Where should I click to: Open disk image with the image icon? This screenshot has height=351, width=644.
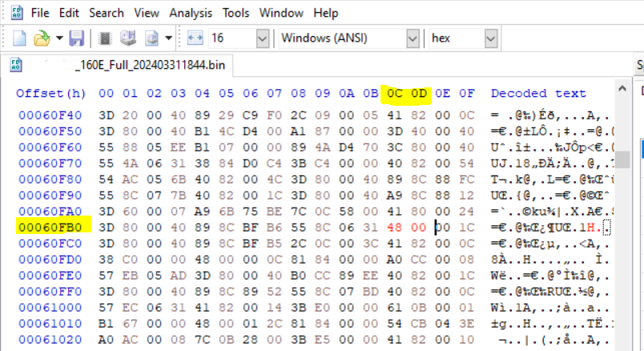(x=151, y=38)
